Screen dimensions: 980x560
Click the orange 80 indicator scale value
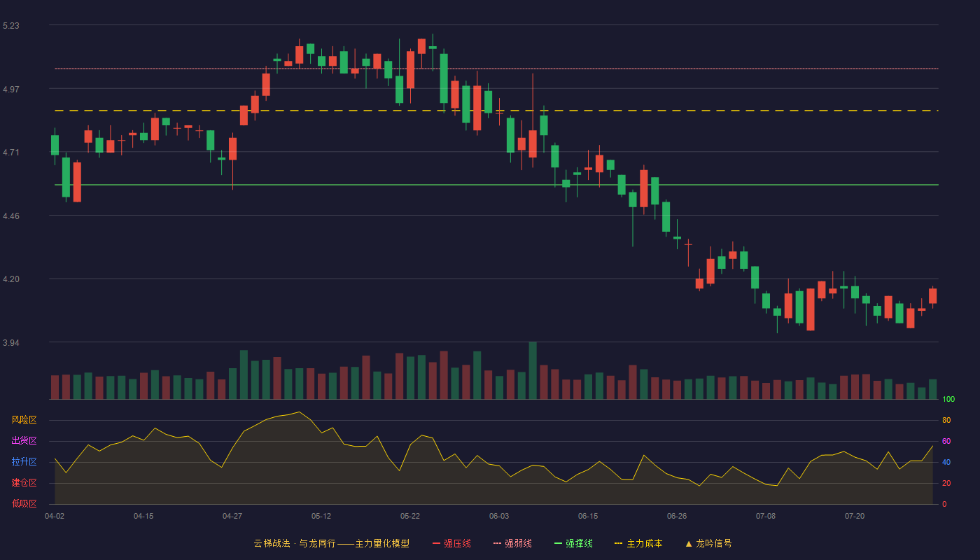click(x=946, y=421)
